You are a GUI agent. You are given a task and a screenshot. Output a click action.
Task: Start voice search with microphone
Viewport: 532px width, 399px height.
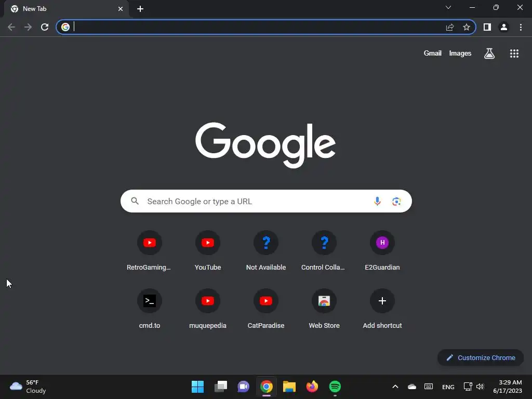(377, 201)
